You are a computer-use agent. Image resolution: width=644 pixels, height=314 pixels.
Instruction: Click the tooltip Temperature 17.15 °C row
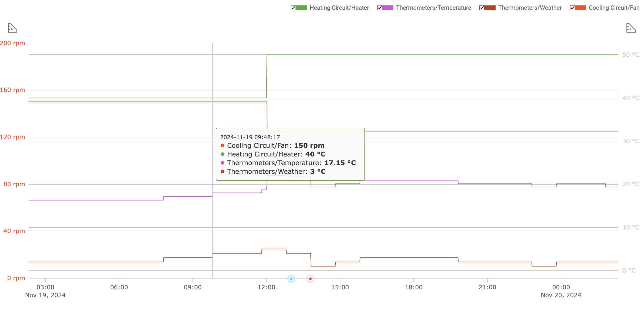288,163
